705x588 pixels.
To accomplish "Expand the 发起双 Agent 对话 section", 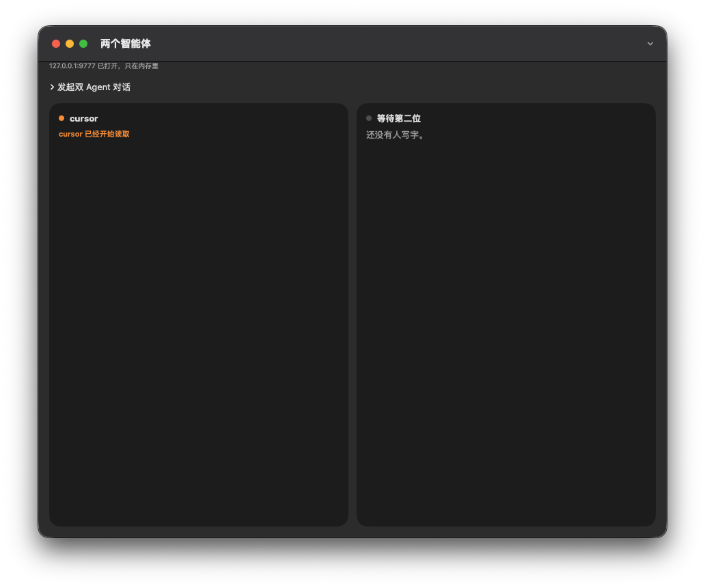I will [90, 87].
